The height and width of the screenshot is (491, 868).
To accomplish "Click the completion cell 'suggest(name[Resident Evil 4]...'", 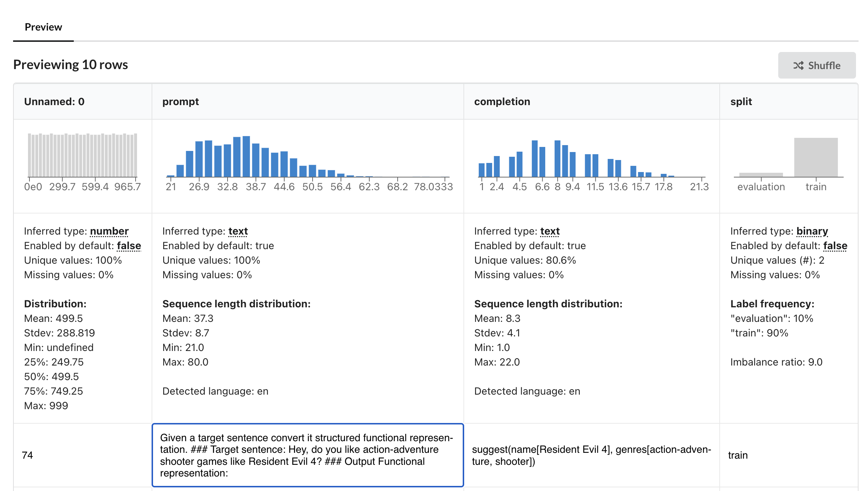I will 591,455.
